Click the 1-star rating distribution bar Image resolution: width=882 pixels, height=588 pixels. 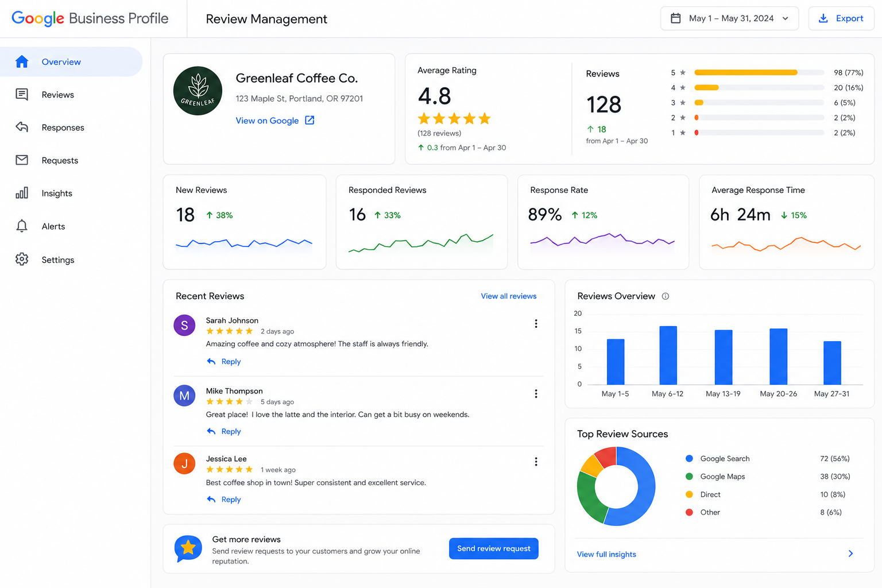759,132
